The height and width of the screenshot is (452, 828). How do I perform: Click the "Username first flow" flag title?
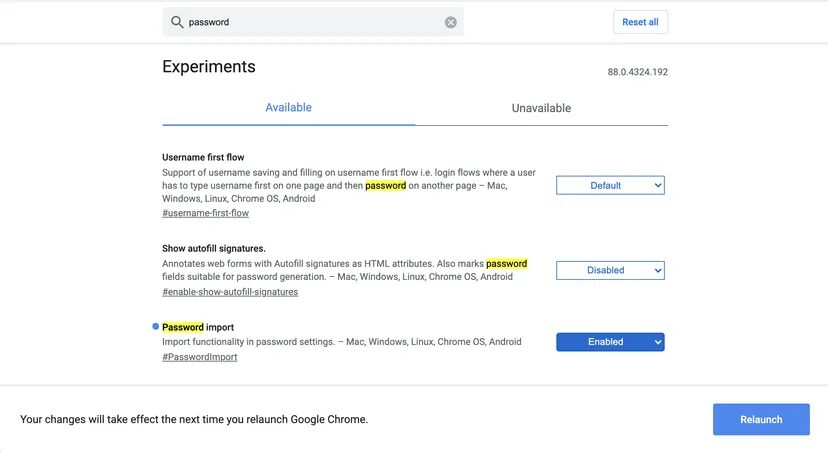tap(203, 157)
